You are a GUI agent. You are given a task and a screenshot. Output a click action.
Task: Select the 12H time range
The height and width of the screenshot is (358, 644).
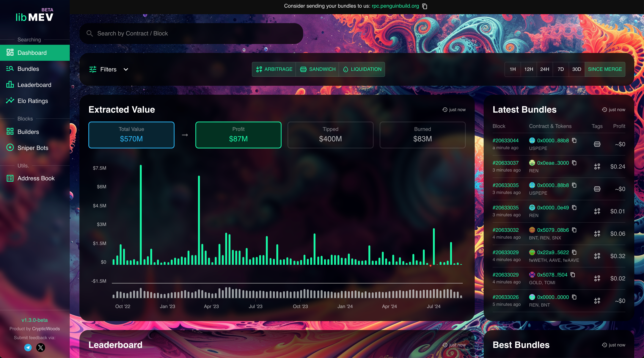[529, 69]
